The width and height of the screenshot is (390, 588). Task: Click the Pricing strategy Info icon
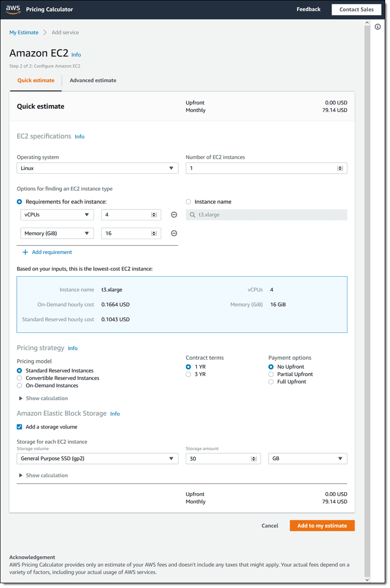[x=73, y=348]
